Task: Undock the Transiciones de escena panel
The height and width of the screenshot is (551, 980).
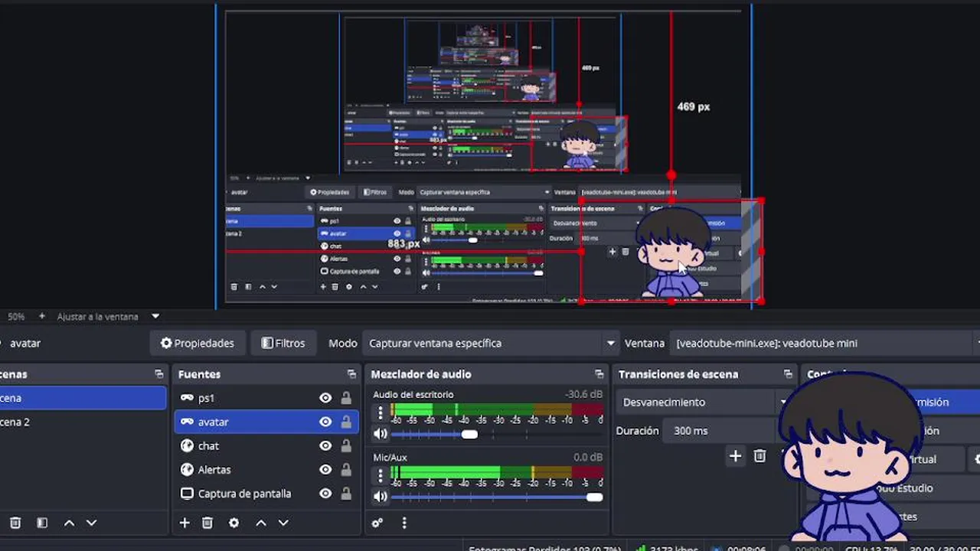Action: click(788, 374)
